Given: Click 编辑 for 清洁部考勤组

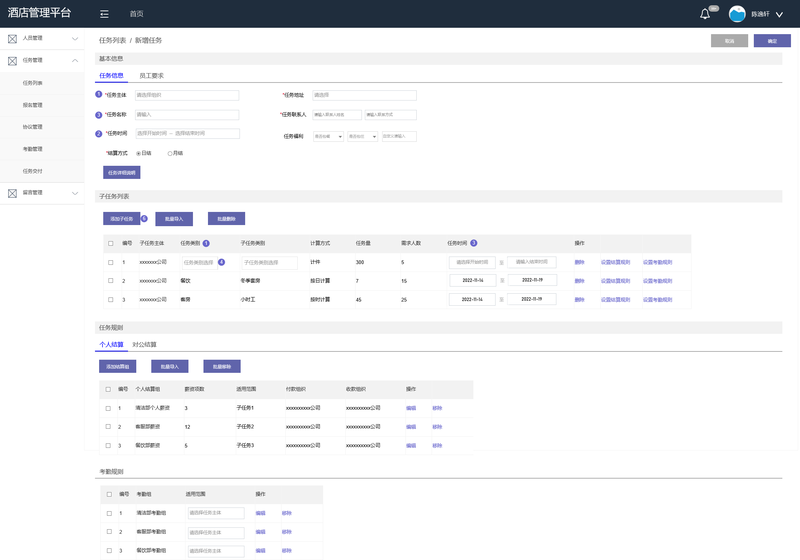Looking at the screenshot, I should (x=260, y=513).
